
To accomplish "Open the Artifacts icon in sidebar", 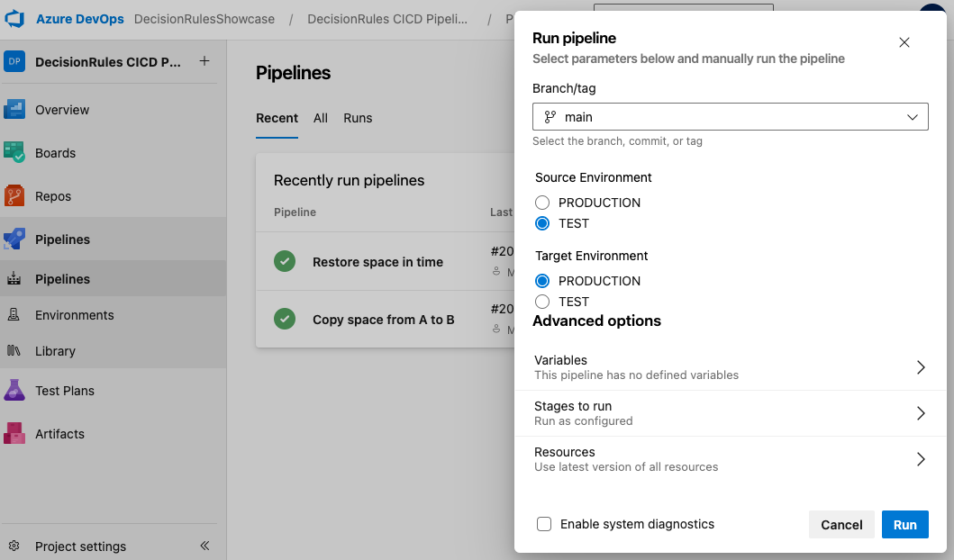I will [x=14, y=434].
